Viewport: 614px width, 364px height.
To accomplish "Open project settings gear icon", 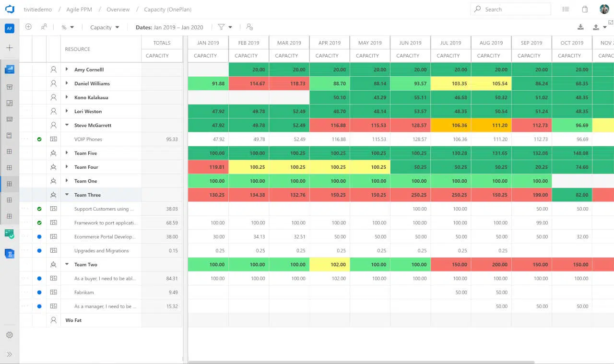I will (10, 335).
